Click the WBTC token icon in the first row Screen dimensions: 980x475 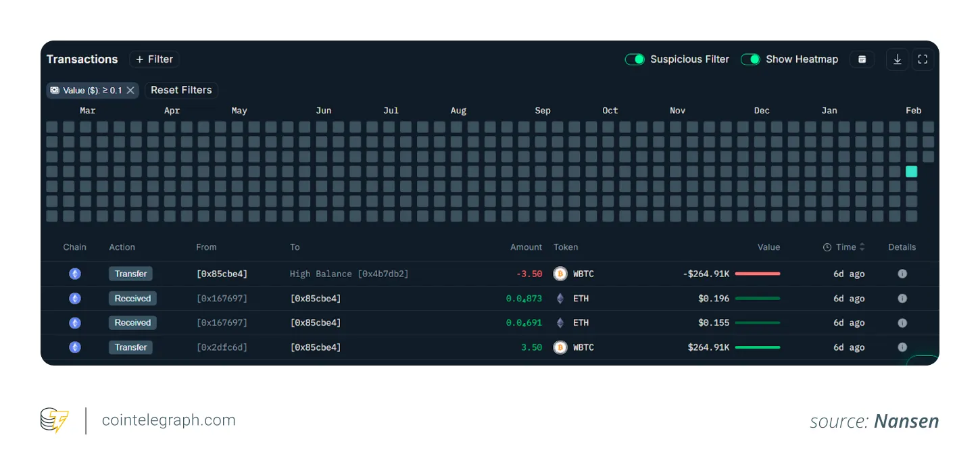560,274
